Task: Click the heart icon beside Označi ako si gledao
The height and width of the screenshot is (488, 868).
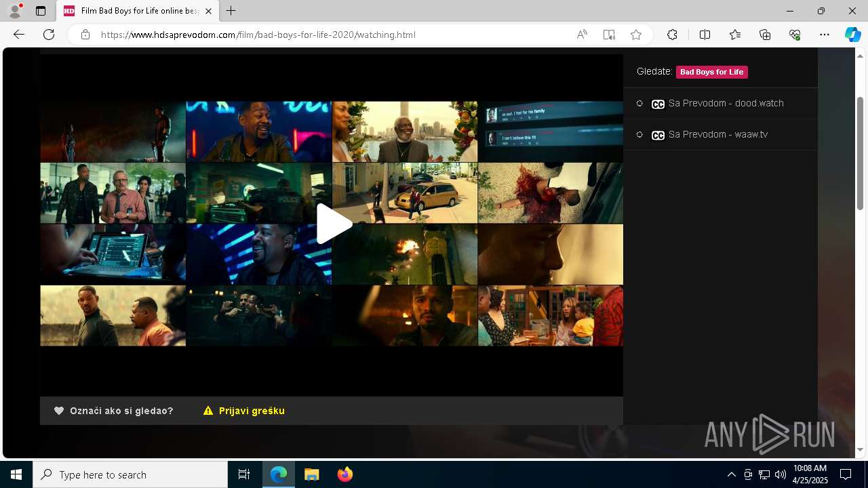Action: point(59,411)
